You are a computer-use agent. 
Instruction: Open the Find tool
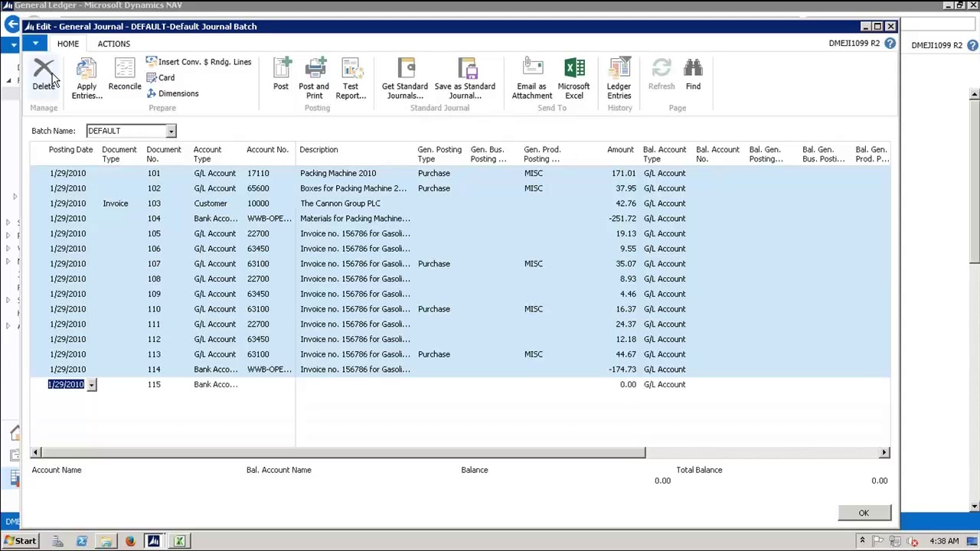point(693,75)
